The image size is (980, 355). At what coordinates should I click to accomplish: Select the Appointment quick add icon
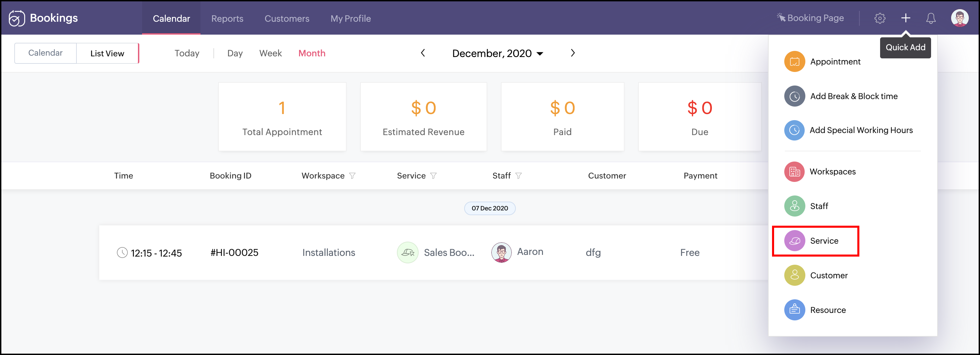coord(794,61)
